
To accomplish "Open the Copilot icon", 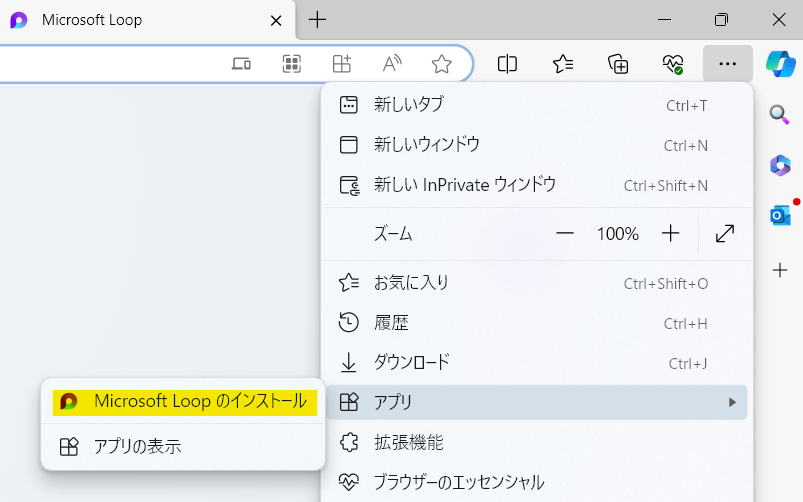I will (x=780, y=64).
